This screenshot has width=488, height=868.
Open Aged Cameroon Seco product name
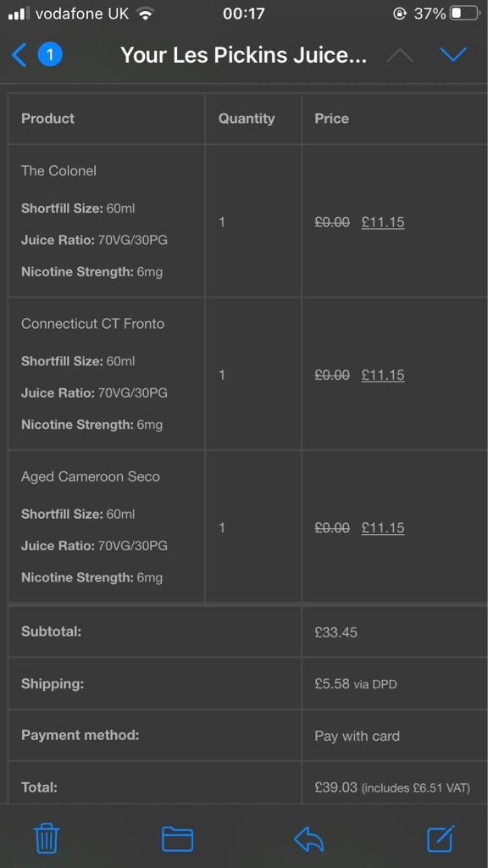[90, 476]
